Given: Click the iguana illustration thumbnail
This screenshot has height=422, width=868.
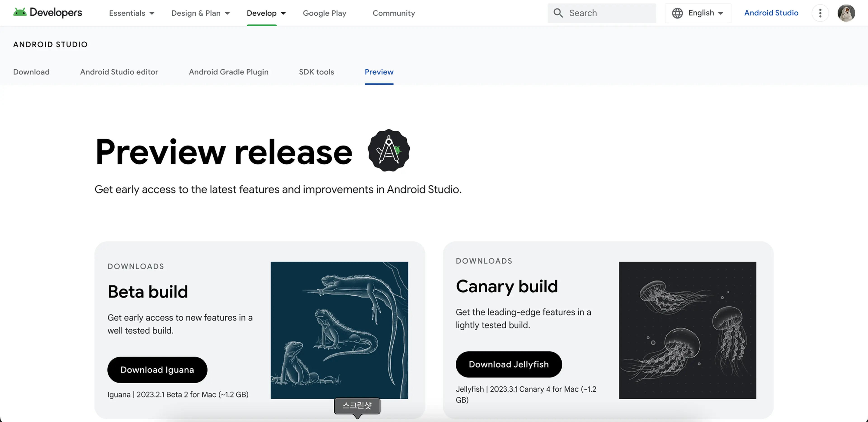Looking at the screenshot, I should click(339, 330).
